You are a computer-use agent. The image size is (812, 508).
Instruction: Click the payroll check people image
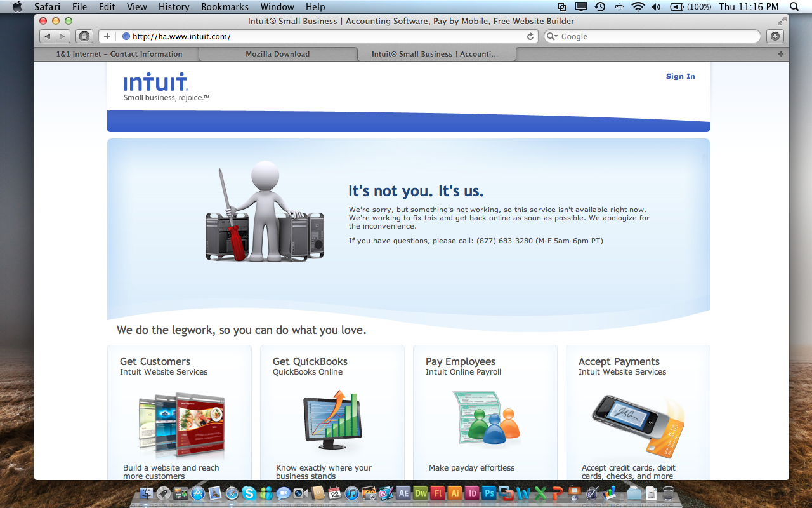[486, 418]
